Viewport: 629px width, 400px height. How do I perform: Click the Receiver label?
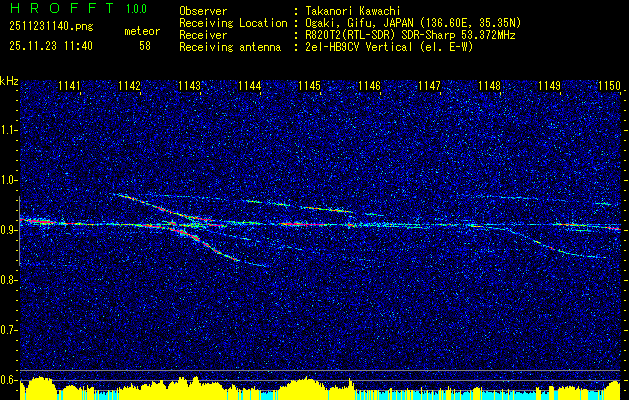[x=203, y=35]
